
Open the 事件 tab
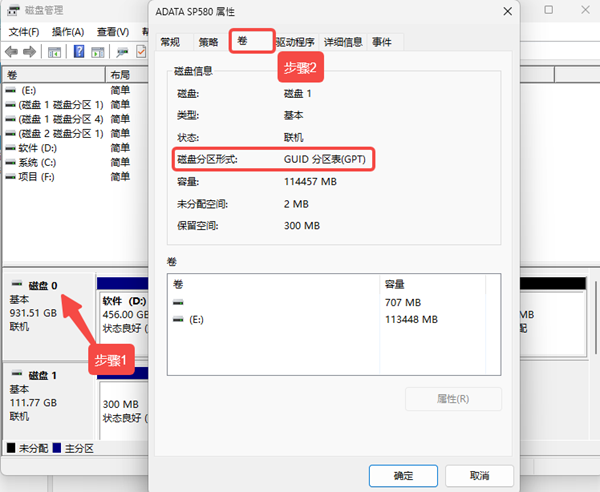coord(382,42)
